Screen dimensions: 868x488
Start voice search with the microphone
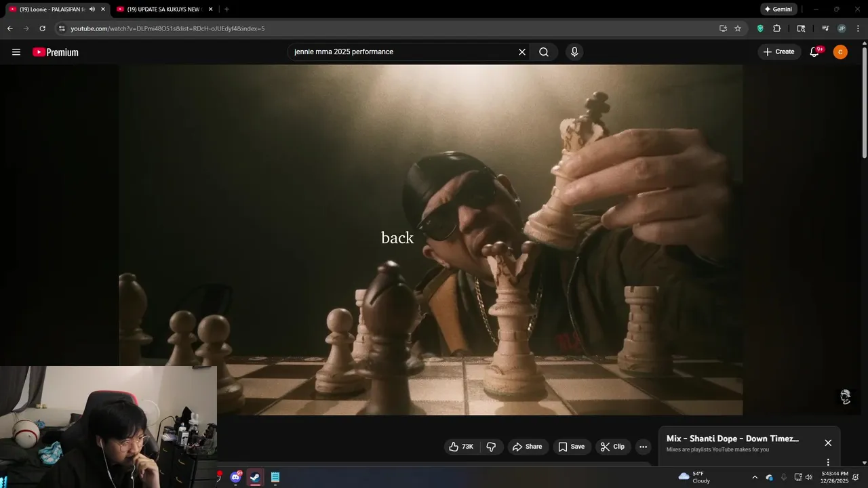pos(574,52)
